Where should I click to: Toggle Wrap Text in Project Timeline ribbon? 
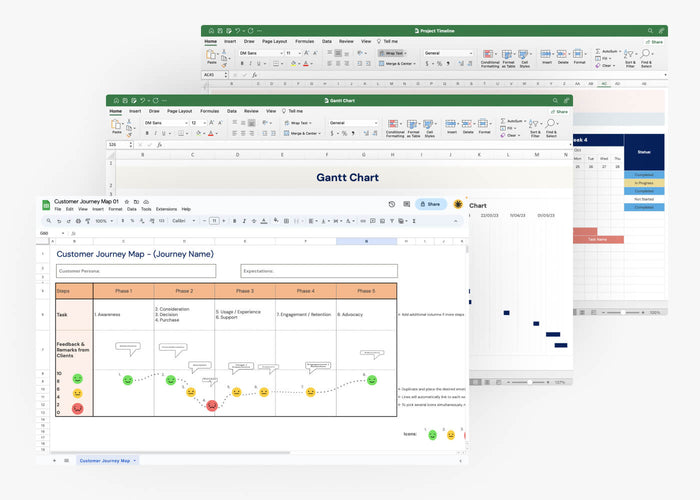(x=393, y=53)
